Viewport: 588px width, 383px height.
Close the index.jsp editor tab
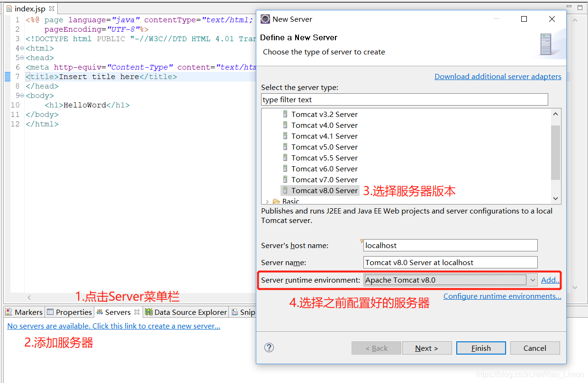click(52, 9)
